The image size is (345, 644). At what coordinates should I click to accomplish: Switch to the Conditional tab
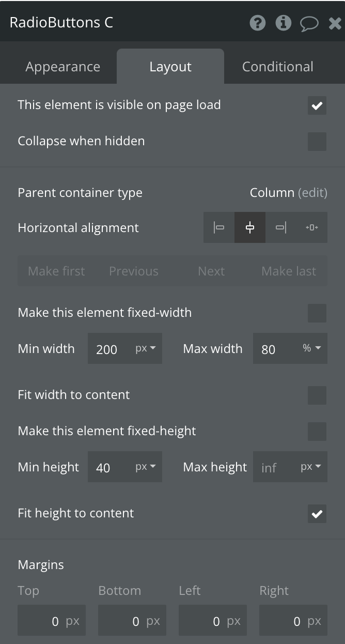tap(278, 67)
